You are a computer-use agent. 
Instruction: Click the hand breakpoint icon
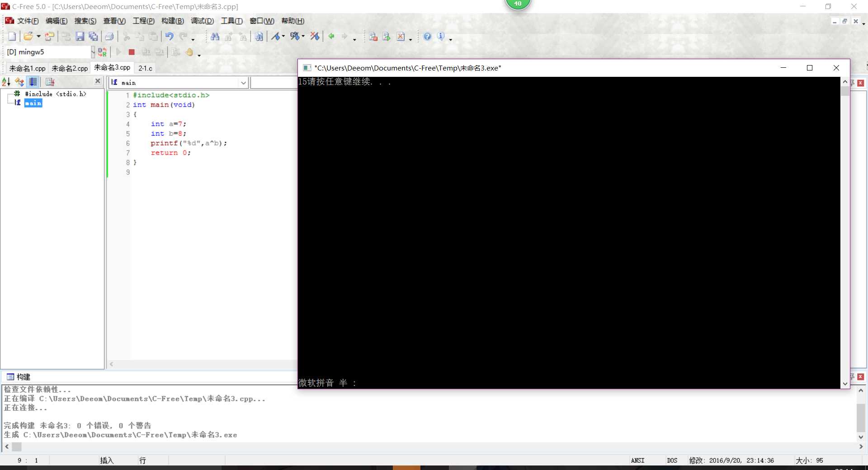click(x=189, y=52)
